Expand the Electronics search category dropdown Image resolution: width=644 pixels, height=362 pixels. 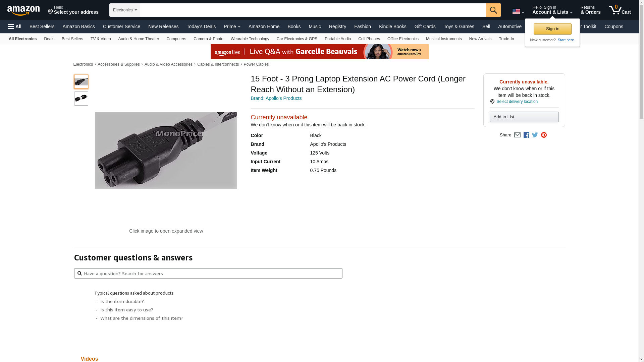click(x=125, y=10)
